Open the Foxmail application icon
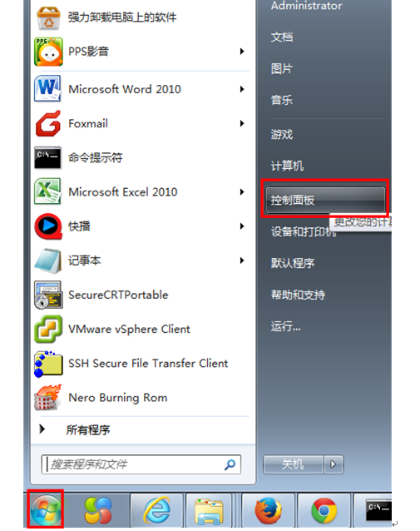Image resolution: width=420 pixels, height=531 pixels. pyautogui.click(x=47, y=123)
